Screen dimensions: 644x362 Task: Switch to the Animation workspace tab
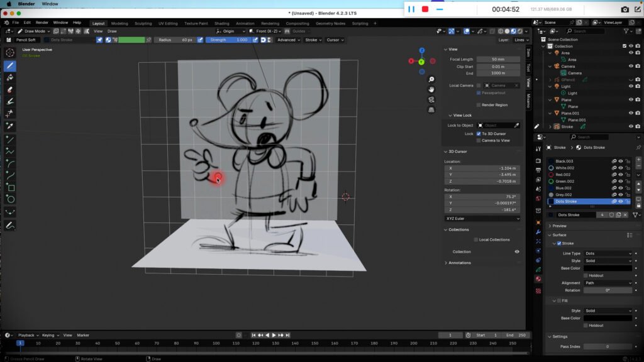tap(245, 23)
